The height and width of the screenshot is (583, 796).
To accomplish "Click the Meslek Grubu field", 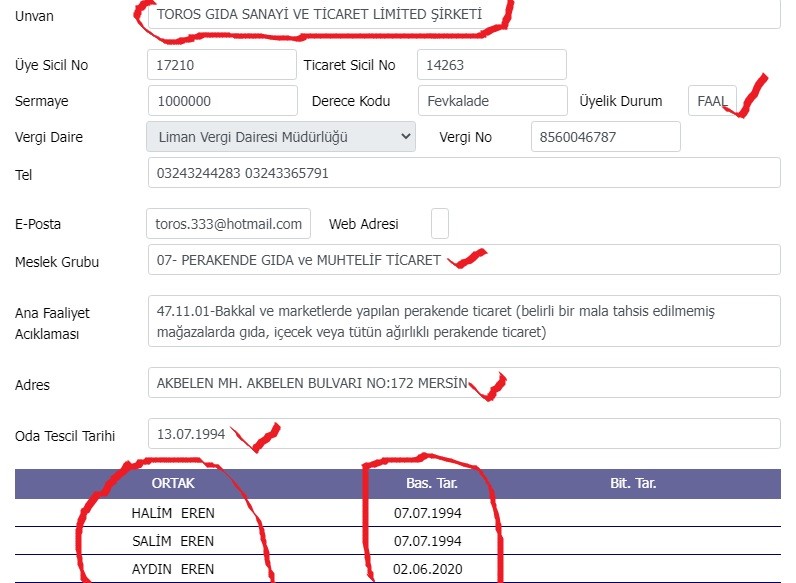I will pyautogui.click(x=464, y=260).
